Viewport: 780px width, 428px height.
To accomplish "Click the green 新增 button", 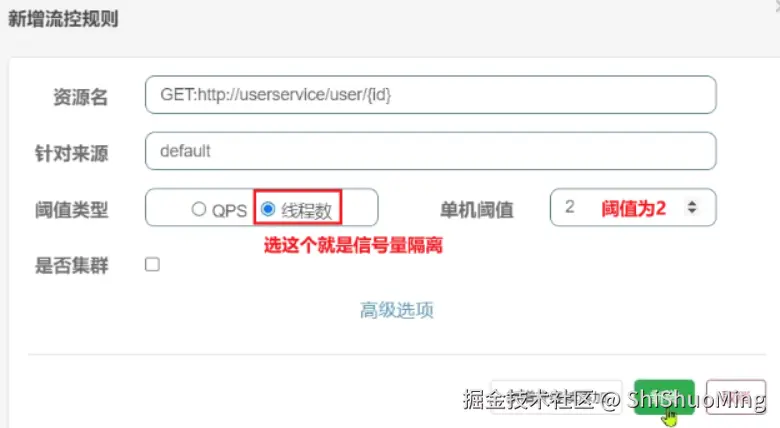I will 664,397.
